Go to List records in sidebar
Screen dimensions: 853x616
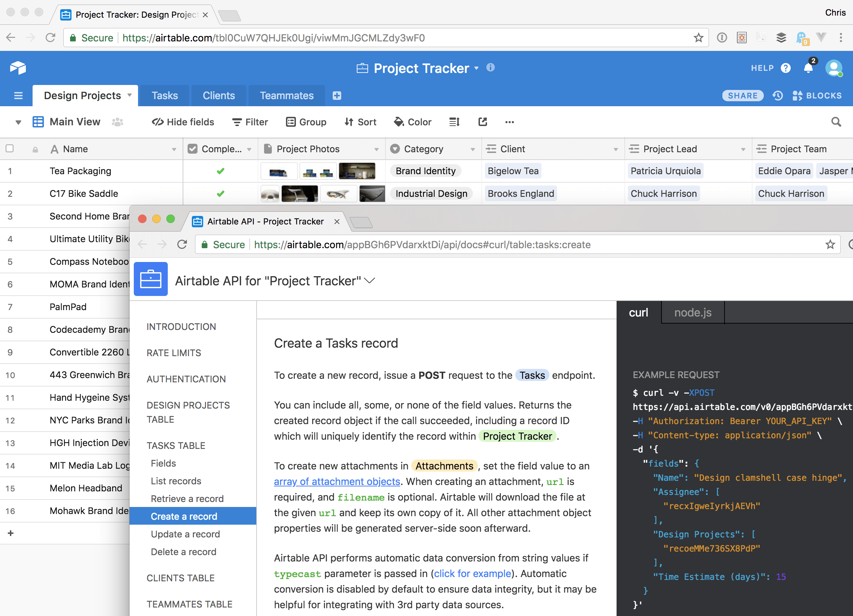pyautogui.click(x=176, y=481)
